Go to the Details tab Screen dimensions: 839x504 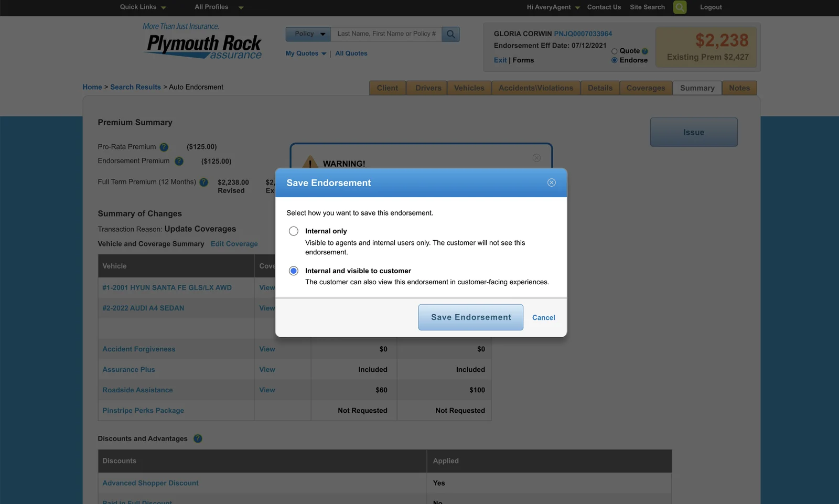(600, 88)
